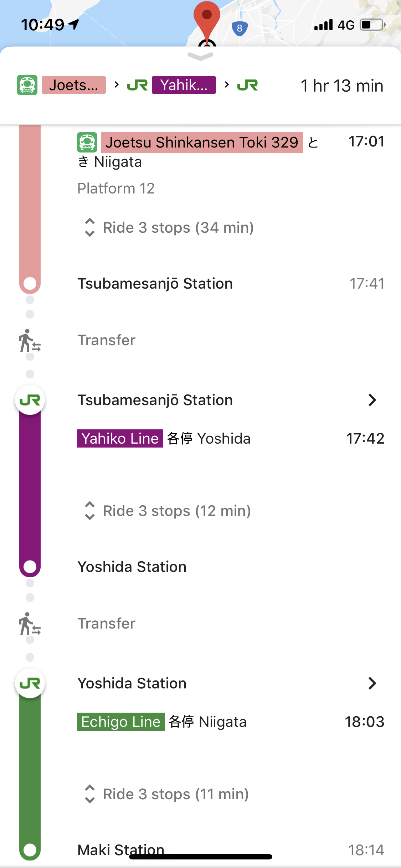Collapse the directions sheet with the chevron handle
This screenshot has height=868, width=401.
pos(200,56)
